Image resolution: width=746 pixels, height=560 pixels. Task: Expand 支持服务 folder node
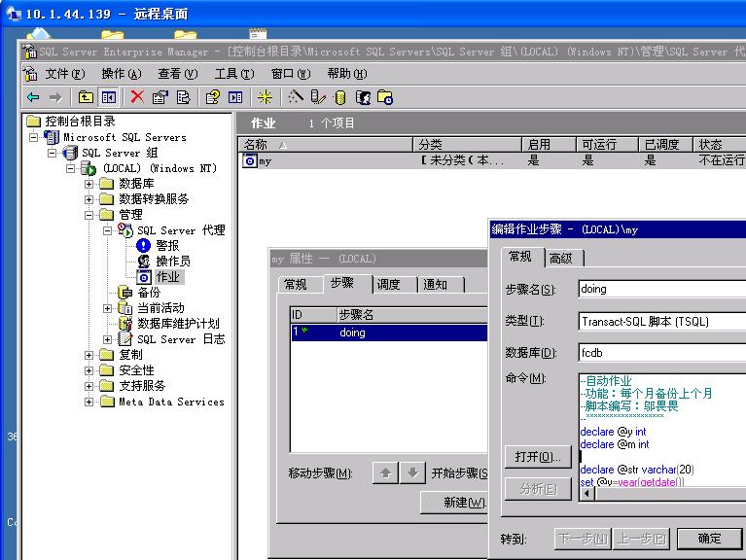[x=89, y=386]
